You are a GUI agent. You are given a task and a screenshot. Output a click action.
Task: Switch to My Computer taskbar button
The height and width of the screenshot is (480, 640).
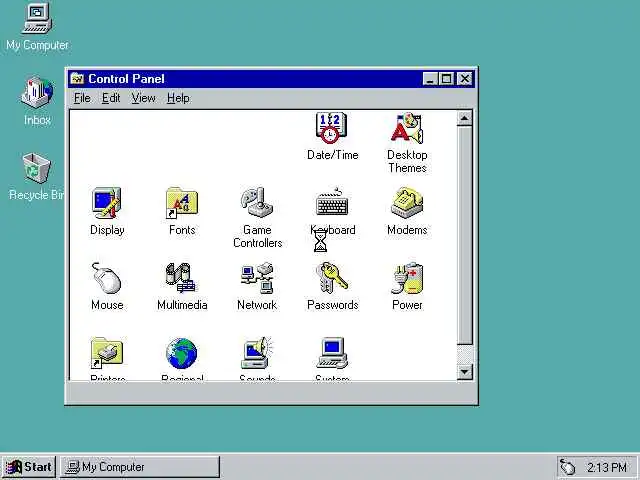click(140, 467)
